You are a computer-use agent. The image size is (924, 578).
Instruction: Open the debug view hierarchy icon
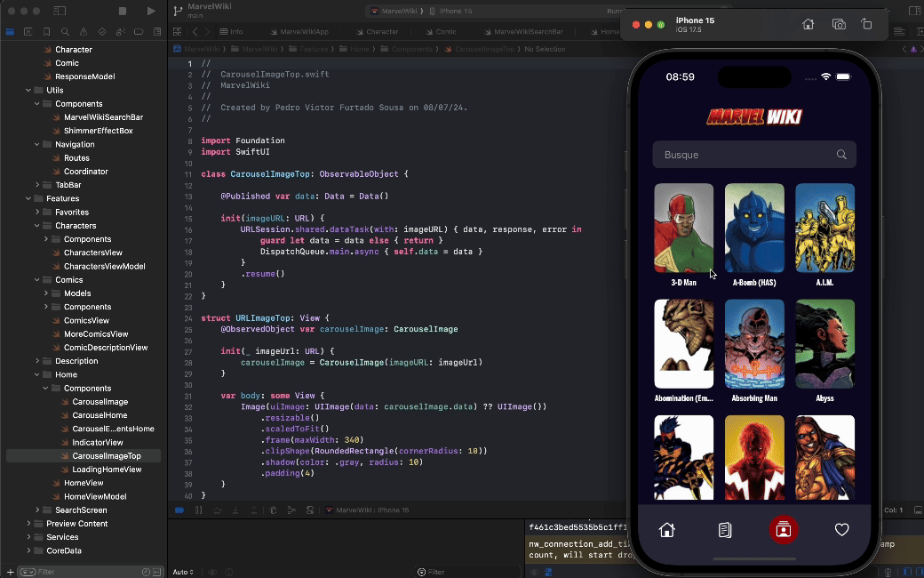click(273, 510)
